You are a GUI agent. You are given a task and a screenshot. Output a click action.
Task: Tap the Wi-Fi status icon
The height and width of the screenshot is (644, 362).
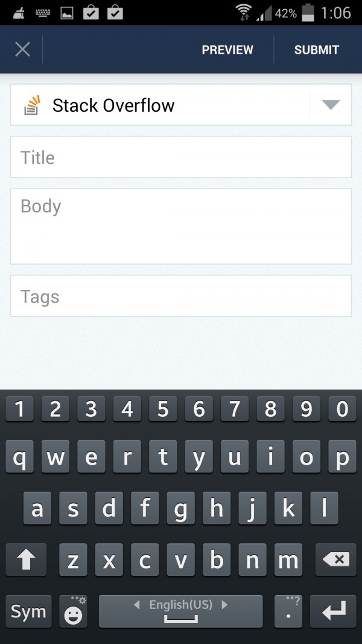(x=244, y=13)
